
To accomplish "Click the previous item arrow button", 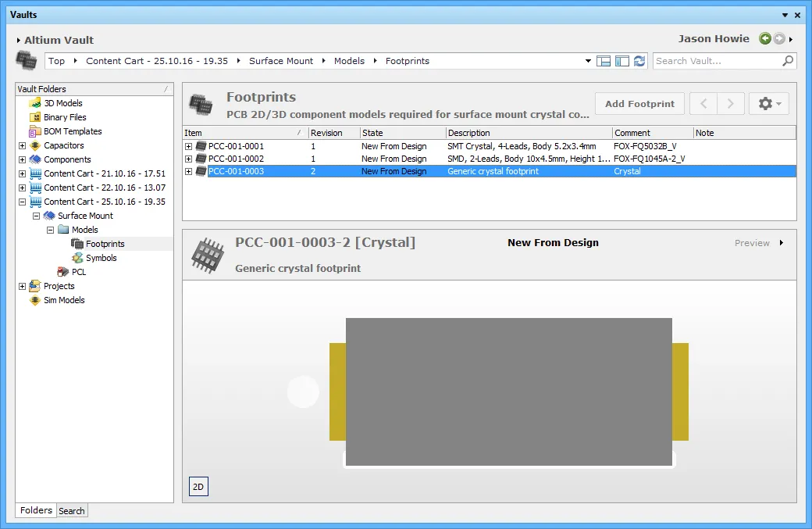I will coord(703,104).
